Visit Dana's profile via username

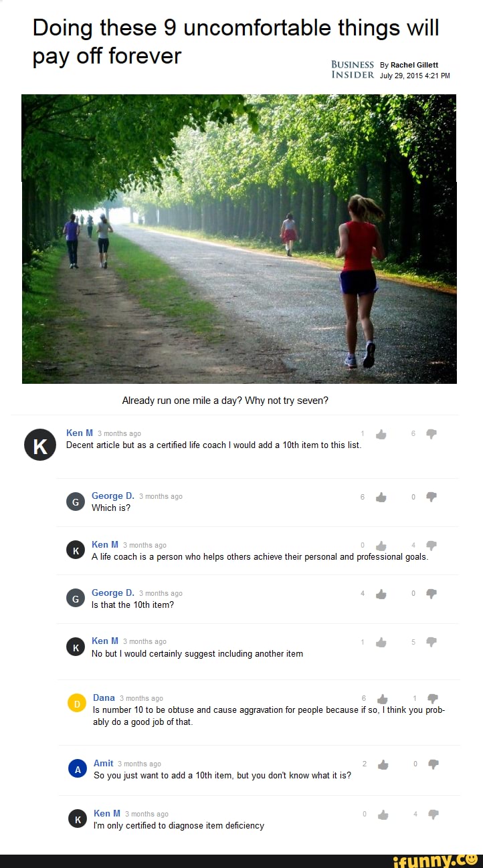click(x=104, y=697)
